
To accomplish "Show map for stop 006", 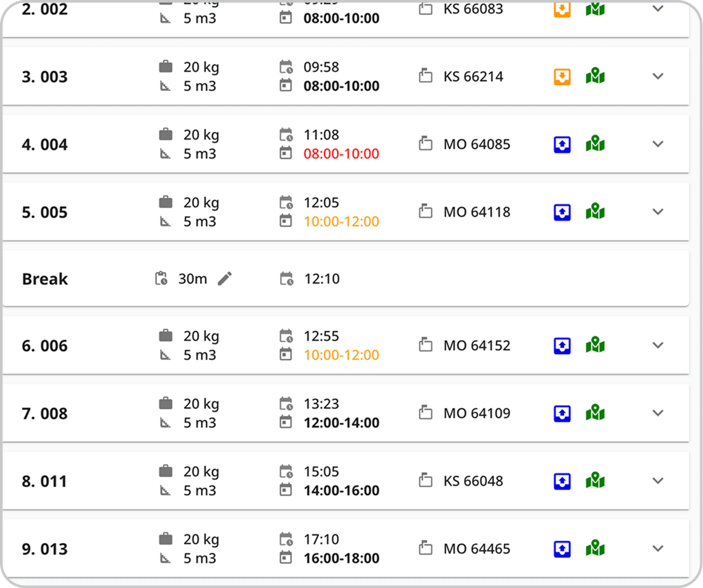I will [x=595, y=345].
